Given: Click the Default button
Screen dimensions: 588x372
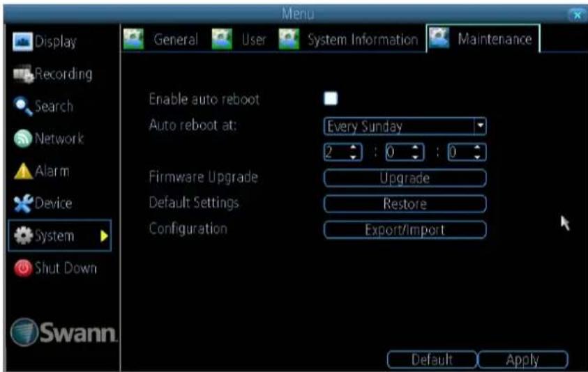Looking at the screenshot, I should point(432,359).
